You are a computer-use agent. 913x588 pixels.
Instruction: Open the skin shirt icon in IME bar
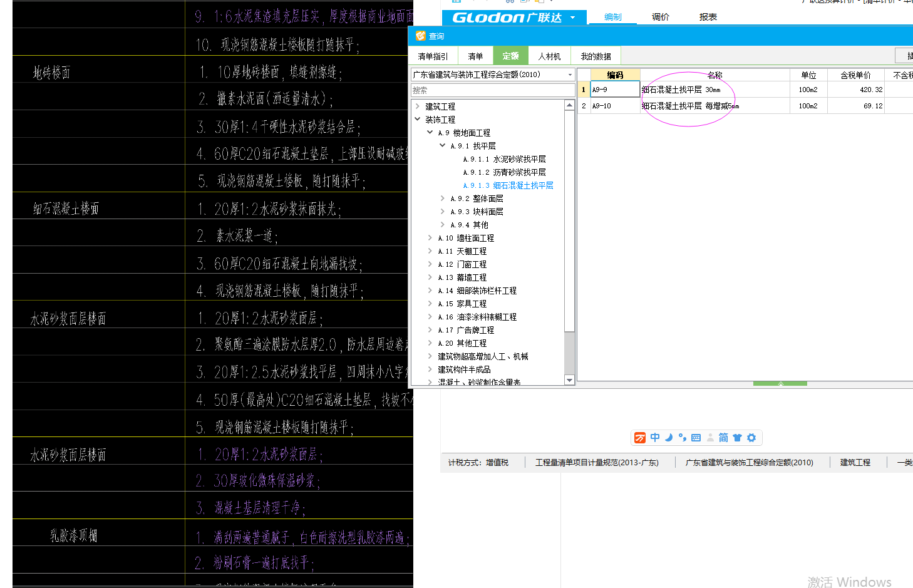coord(737,438)
